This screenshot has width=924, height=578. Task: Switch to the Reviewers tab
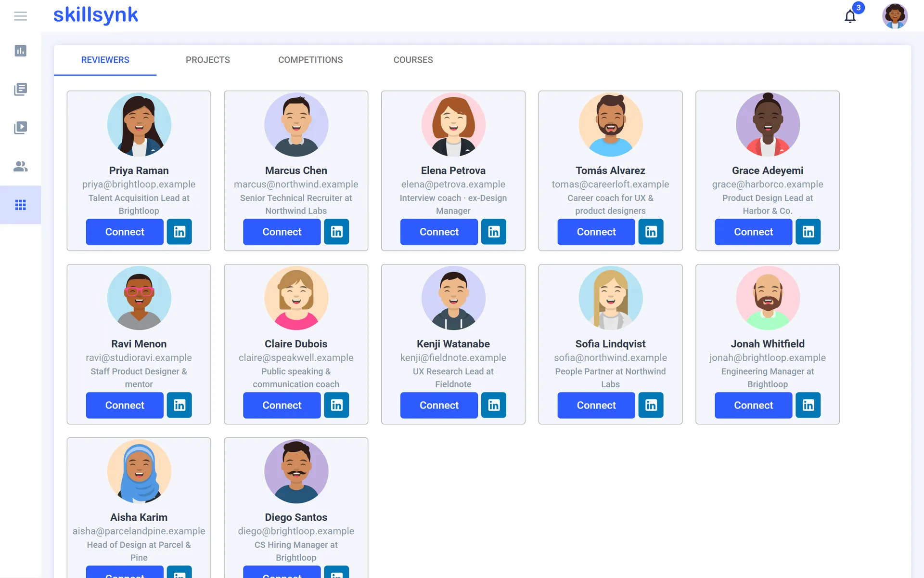[x=105, y=60]
